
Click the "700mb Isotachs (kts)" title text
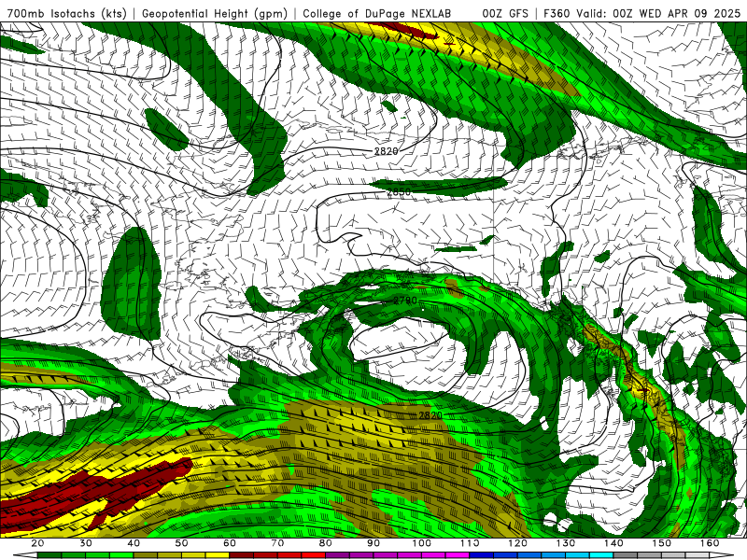point(67,13)
